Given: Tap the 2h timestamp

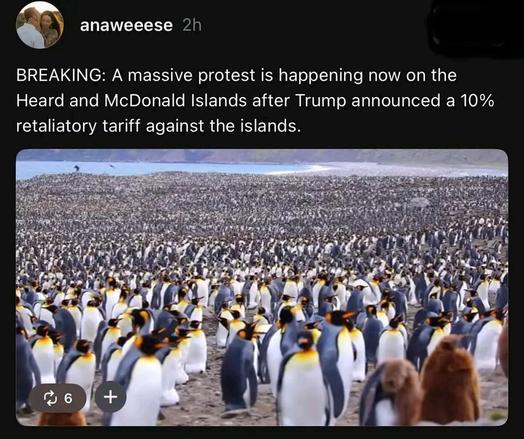Looking at the screenshot, I should pos(192,25).
